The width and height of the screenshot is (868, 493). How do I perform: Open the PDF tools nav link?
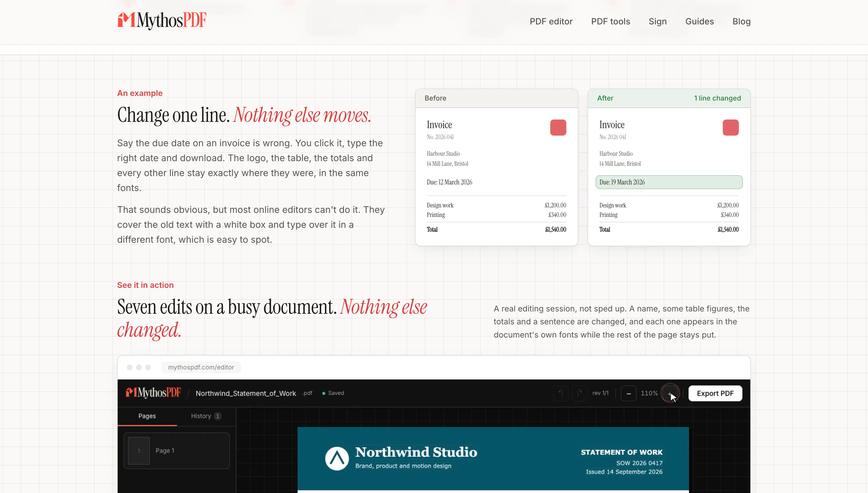pos(611,21)
